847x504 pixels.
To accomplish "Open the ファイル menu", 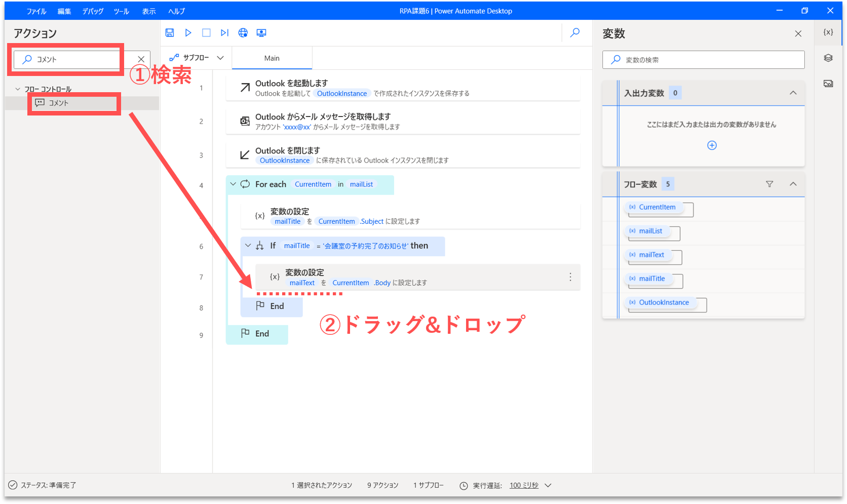I will pyautogui.click(x=36, y=11).
